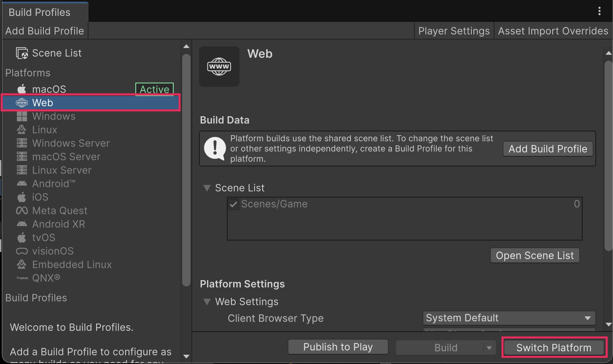
Task: Click the visionOS headset icon
Action: pyautogui.click(x=22, y=251)
